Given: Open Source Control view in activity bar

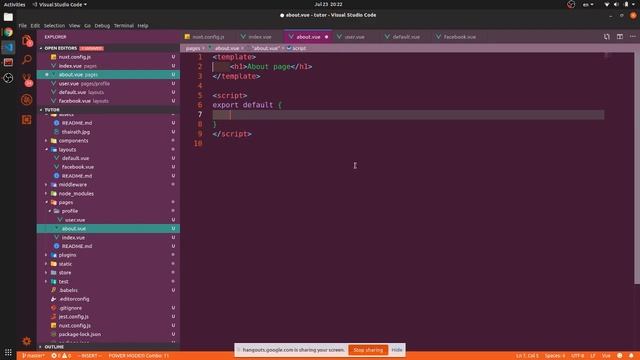Looking at the screenshot, I should tap(27, 80).
